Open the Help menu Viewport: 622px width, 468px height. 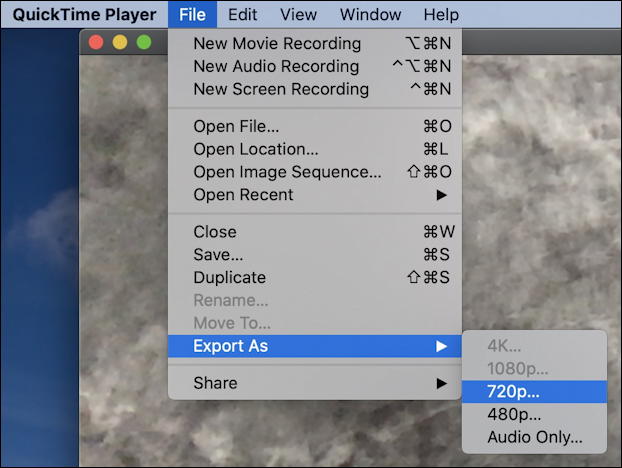pos(441,15)
